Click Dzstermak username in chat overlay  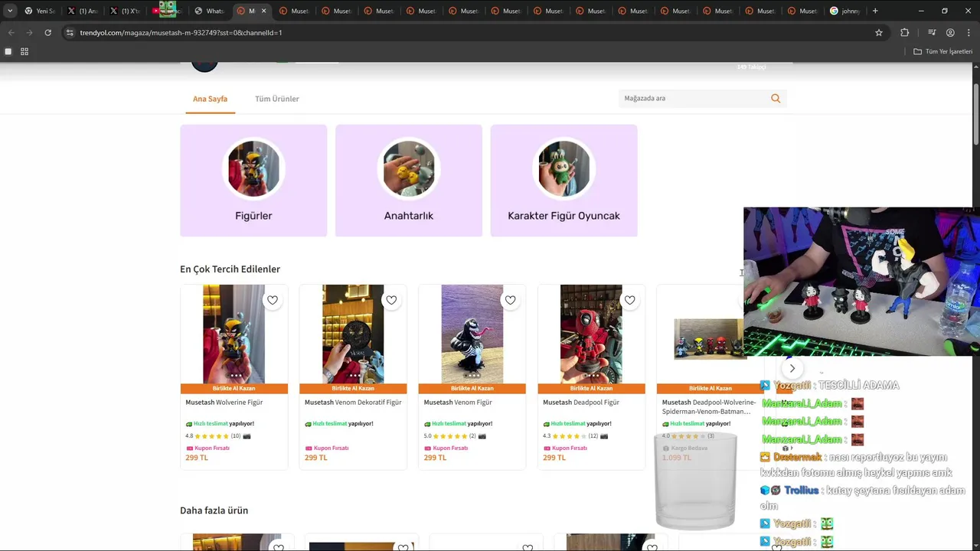(x=797, y=457)
